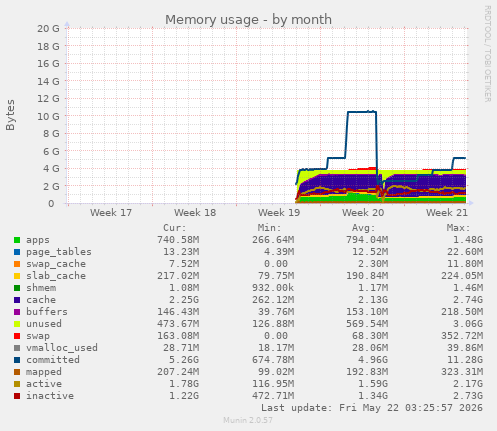Click the 'Last update' timestamp line
The image size is (497, 431).
point(372,408)
